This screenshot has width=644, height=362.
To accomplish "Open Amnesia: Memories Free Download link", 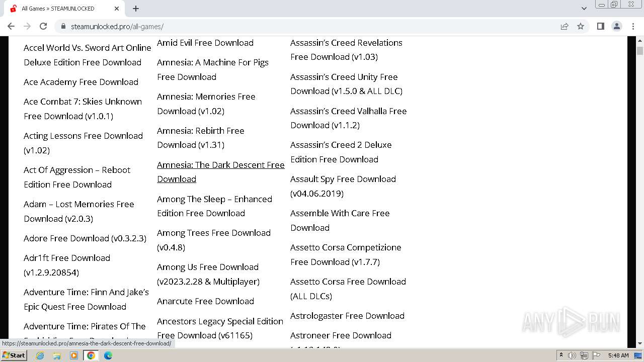I will (x=206, y=104).
